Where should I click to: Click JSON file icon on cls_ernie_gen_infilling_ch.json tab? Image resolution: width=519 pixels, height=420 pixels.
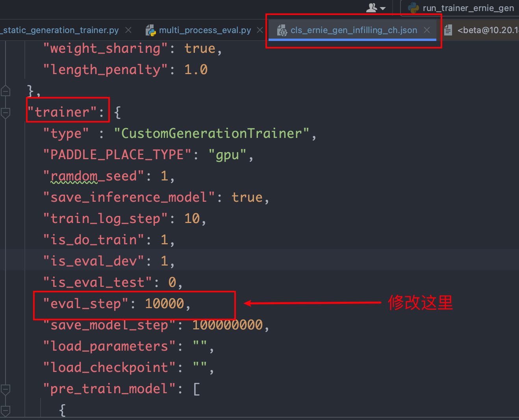[x=282, y=30]
